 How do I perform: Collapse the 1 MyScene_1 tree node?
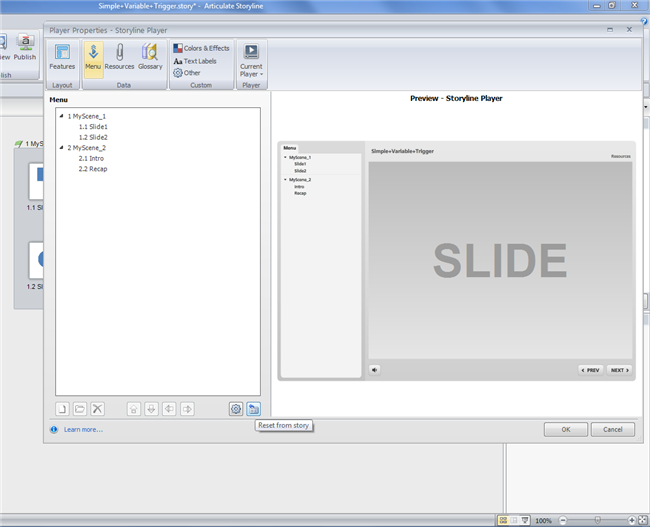click(61, 116)
